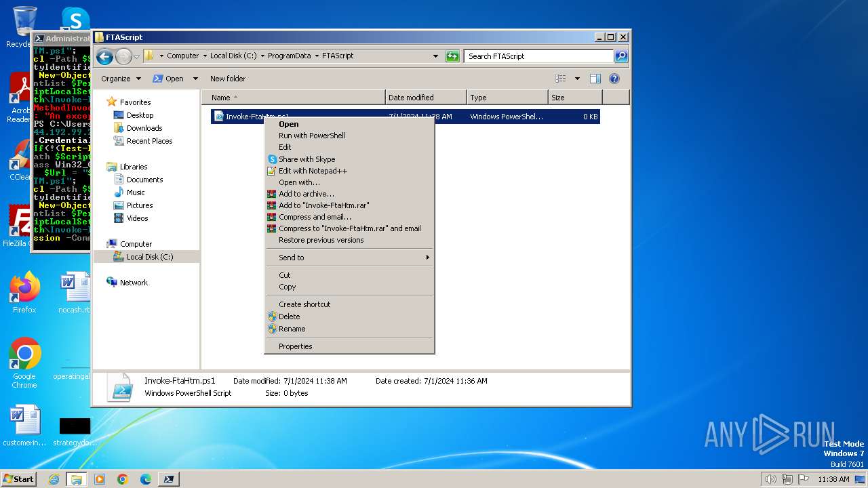The image size is (868, 488).
Task: Open the Documents library
Action: click(144, 180)
